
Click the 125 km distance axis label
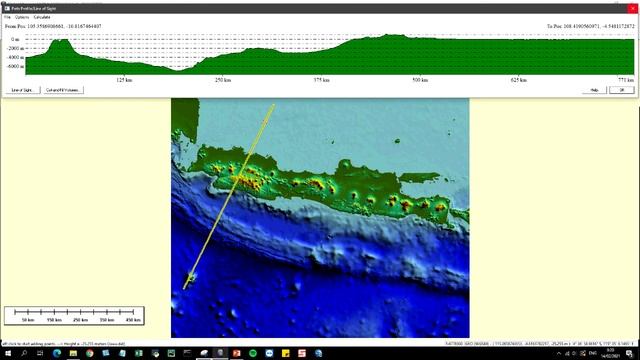click(x=124, y=80)
